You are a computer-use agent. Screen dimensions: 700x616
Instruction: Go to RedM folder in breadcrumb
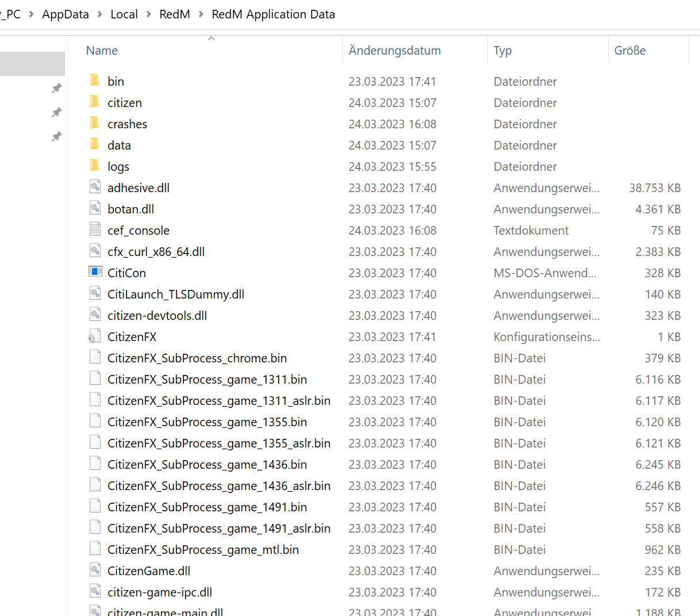[x=175, y=14]
